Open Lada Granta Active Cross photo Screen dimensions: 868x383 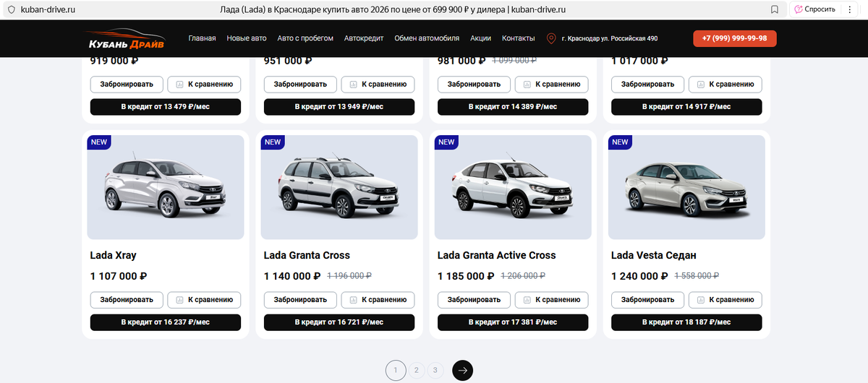513,187
